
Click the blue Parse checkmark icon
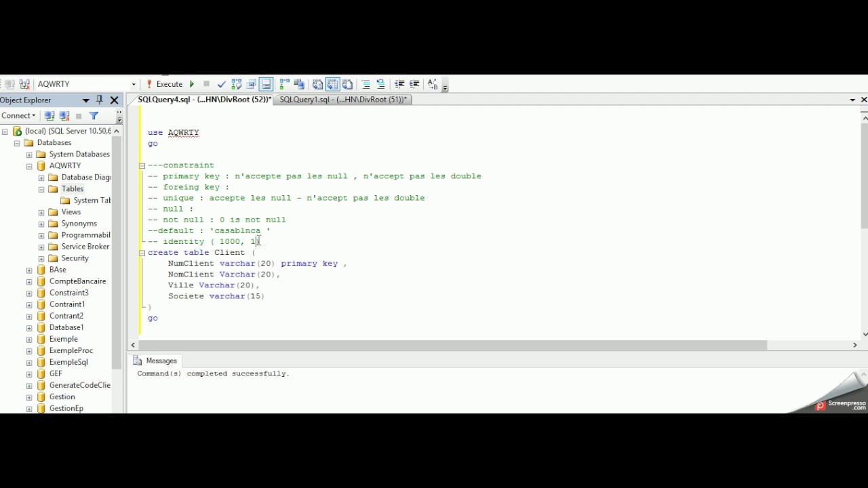tap(222, 84)
